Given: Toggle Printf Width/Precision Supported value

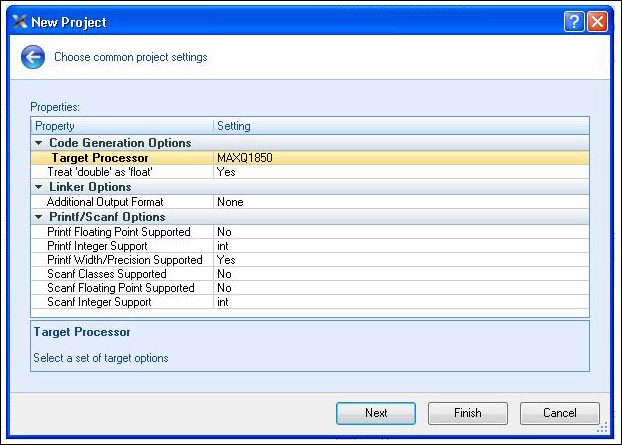Looking at the screenshot, I should (x=400, y=260).
